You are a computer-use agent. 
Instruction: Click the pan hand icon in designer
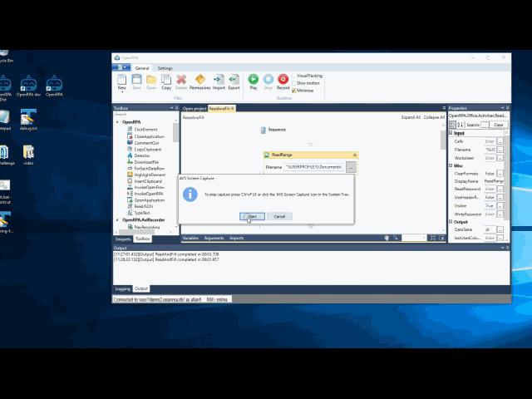pos(387,238)
